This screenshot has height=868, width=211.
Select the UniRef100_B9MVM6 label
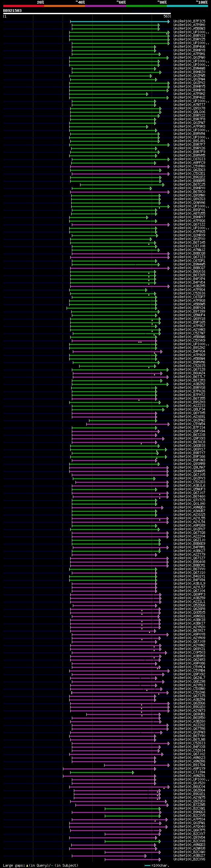tap(190, 362)
